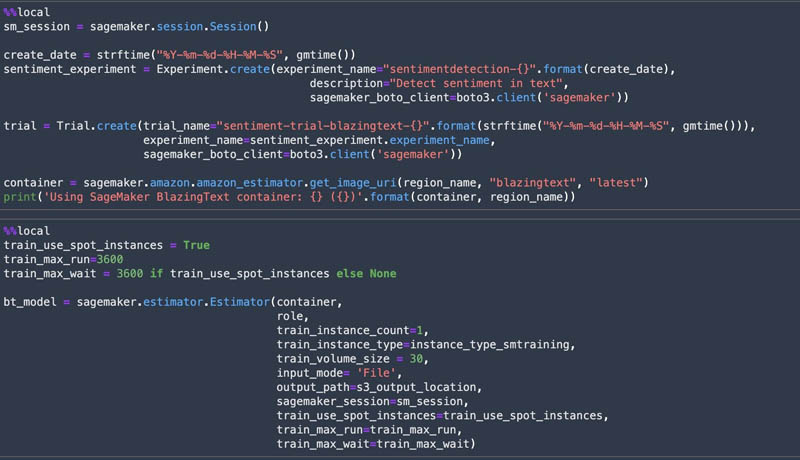Click the role, argument line

tap(292, 316)
